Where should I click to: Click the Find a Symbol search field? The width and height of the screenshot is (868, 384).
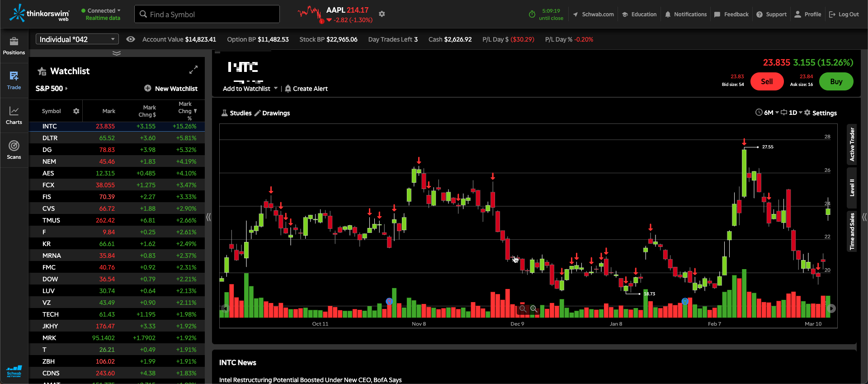click(x=207, y=14)
